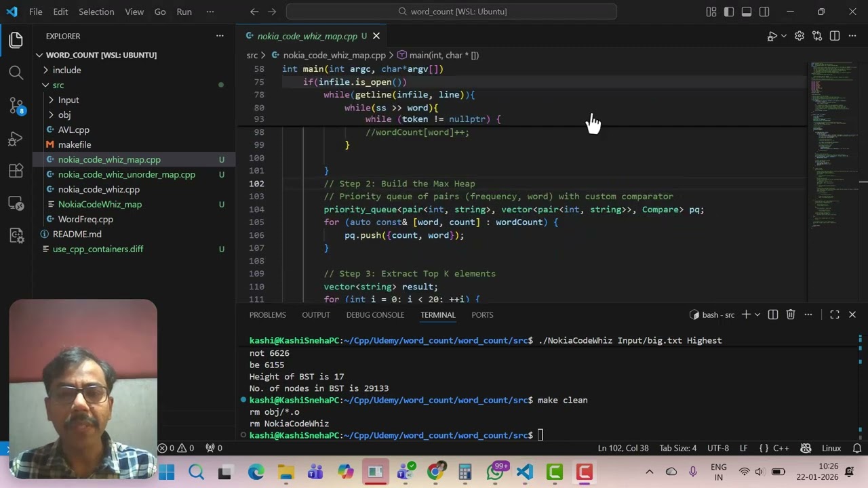868x488 pixels.
Task: Expand the Input folder
Action: click(x=68, y=100)
